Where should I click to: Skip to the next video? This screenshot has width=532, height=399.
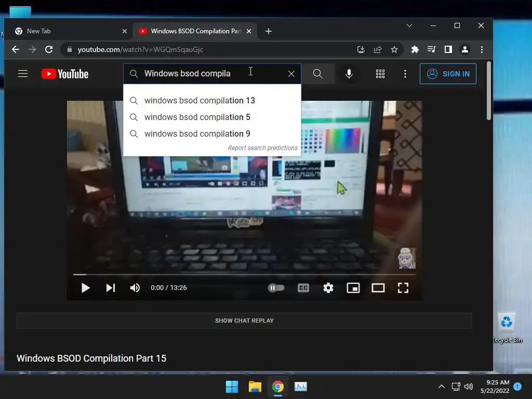pyautogui.click(x=111, y=288)
